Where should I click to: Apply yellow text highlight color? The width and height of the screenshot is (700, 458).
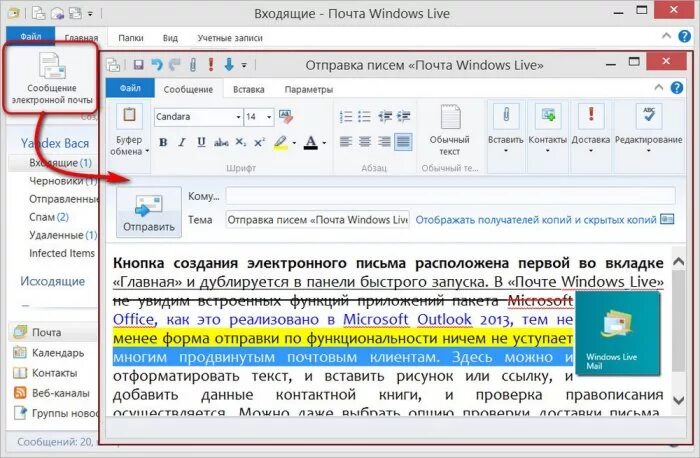280,143
